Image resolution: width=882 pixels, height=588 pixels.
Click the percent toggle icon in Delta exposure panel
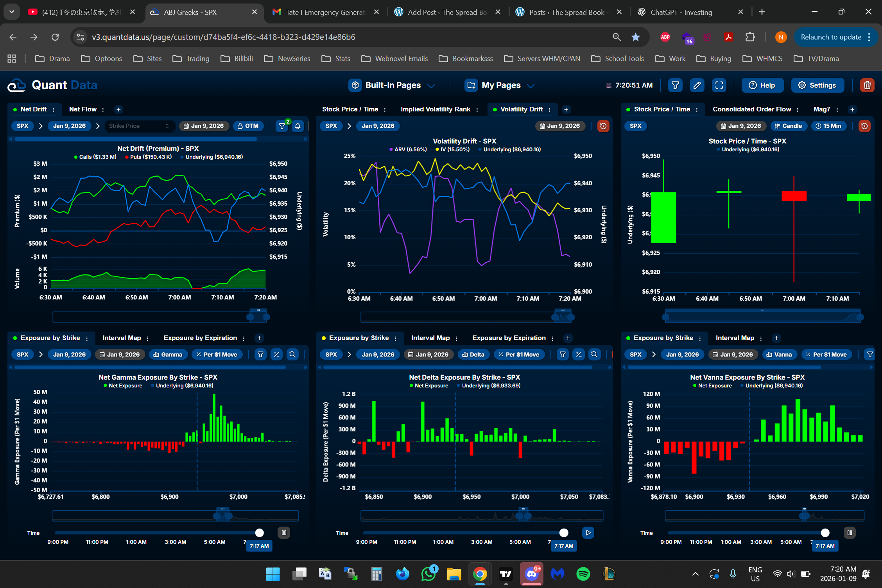[578, 355]
